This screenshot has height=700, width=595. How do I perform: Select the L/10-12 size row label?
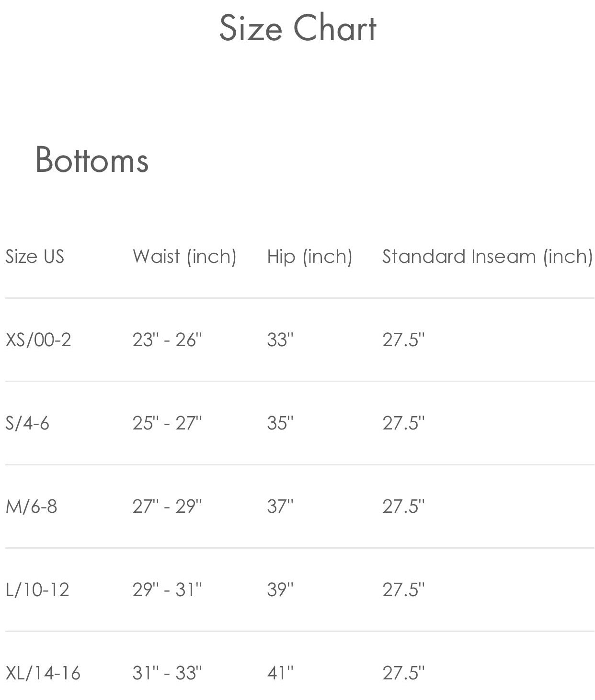point(37,589)
